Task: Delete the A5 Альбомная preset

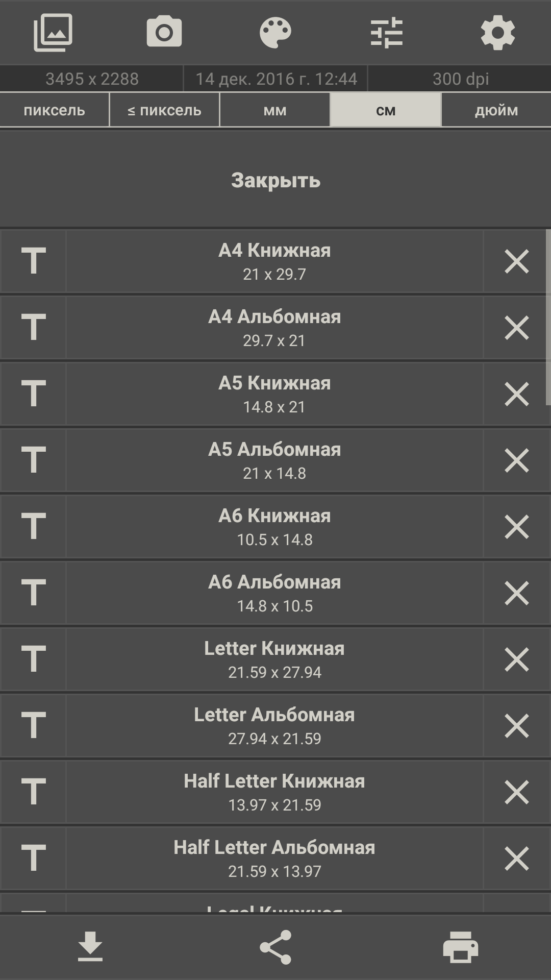Action: coord(516,460)
